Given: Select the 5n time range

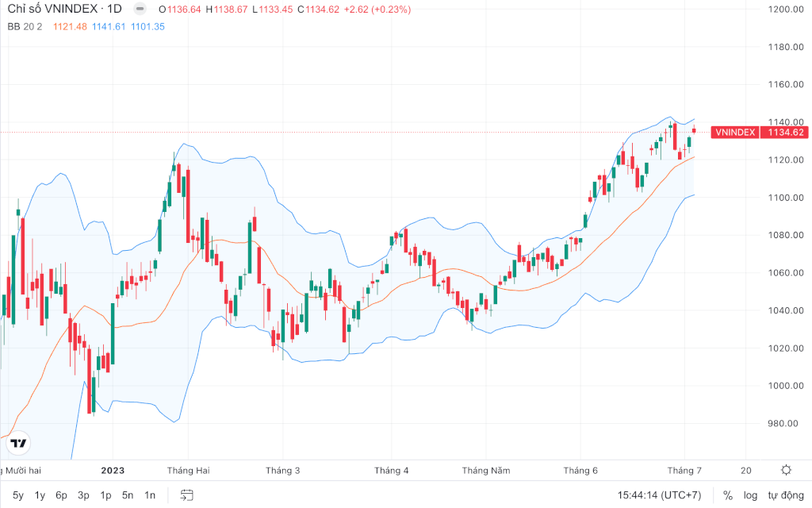Looking at the screenshot, I should [x=128, y=495].
